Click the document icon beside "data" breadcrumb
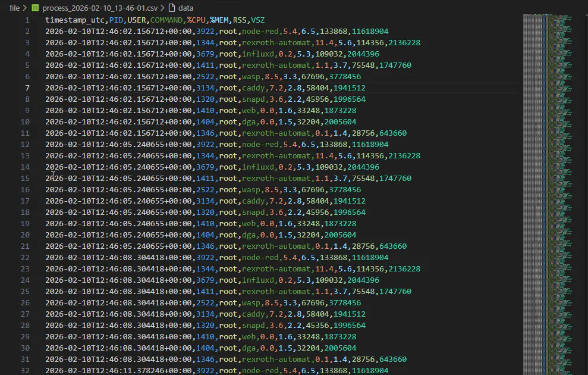 (172, 8)
